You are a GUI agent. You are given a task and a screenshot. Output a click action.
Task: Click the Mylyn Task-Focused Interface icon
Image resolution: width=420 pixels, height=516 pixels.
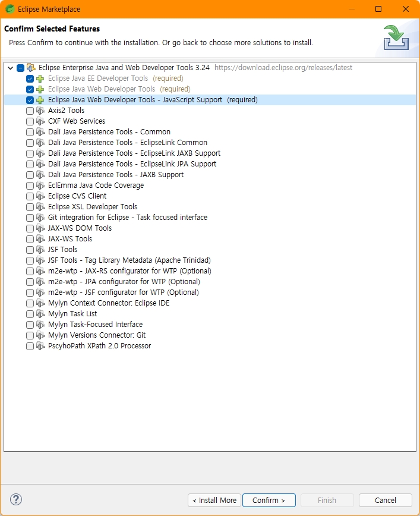(40, 325)
